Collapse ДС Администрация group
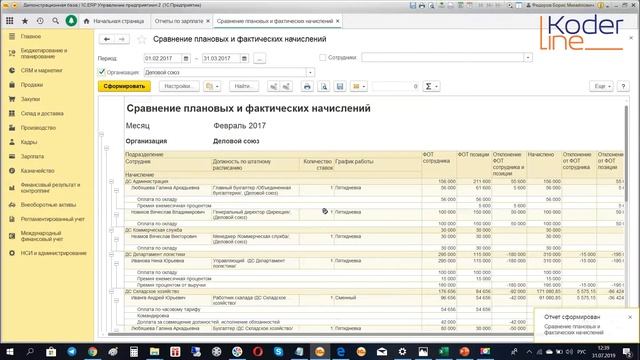 point(111,181)
